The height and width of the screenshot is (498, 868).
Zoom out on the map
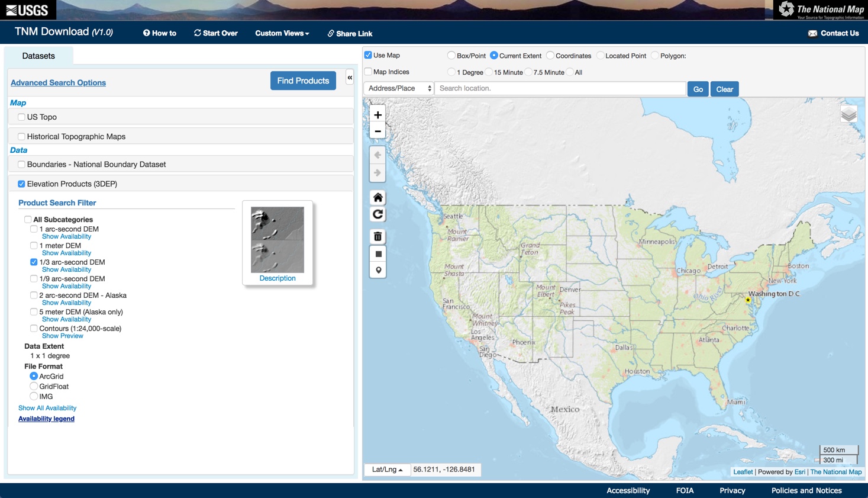pos(377,131)
